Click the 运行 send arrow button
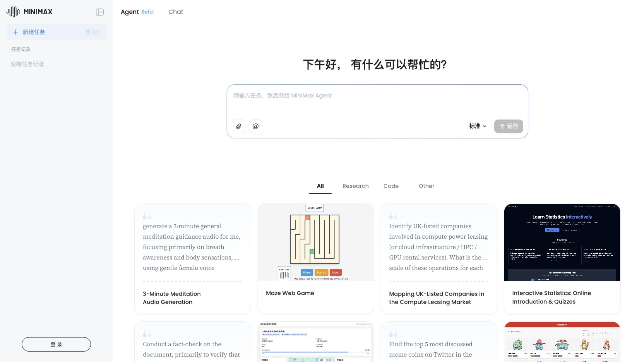Viewport: 644px width, 362px height. tap(508, 126)
